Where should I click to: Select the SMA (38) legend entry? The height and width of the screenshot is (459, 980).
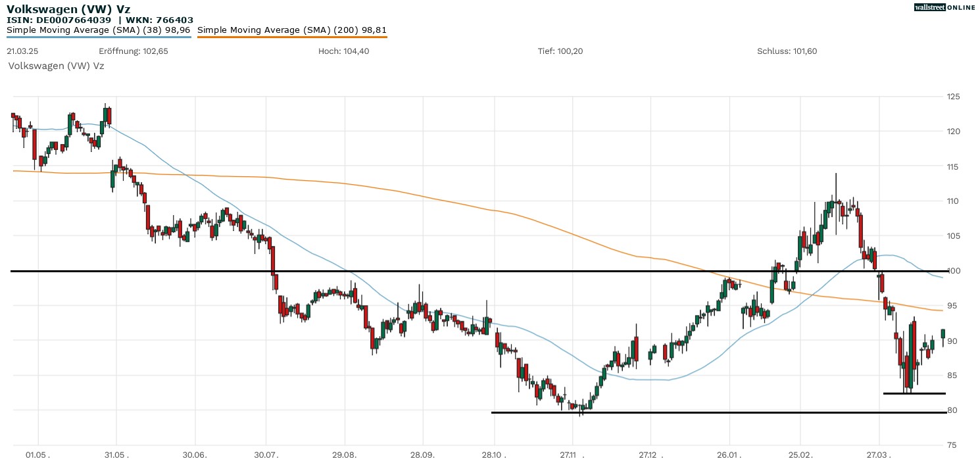[x=99, y=30]
